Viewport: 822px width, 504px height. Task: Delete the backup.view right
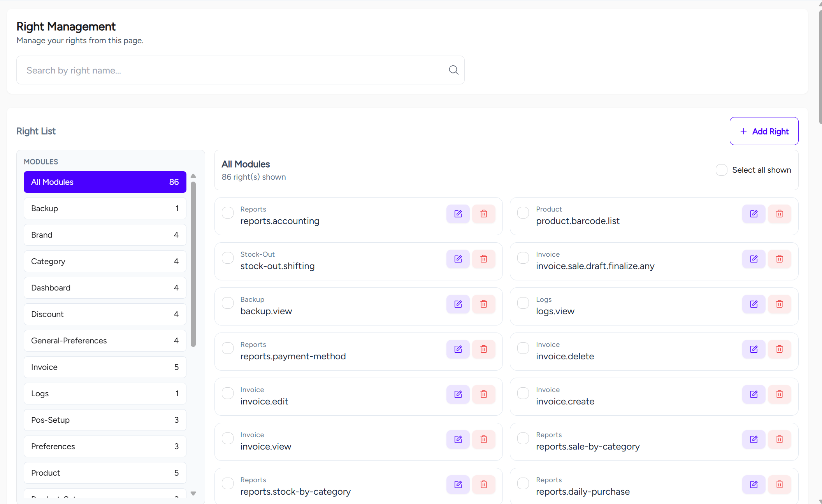(x=484, y=304)
